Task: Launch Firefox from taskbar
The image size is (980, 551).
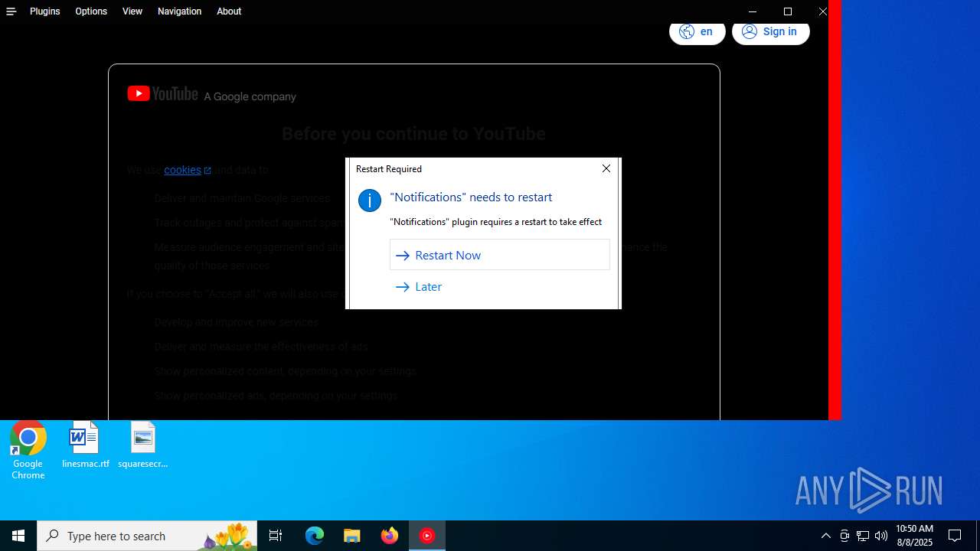Action: coord(390,536)
